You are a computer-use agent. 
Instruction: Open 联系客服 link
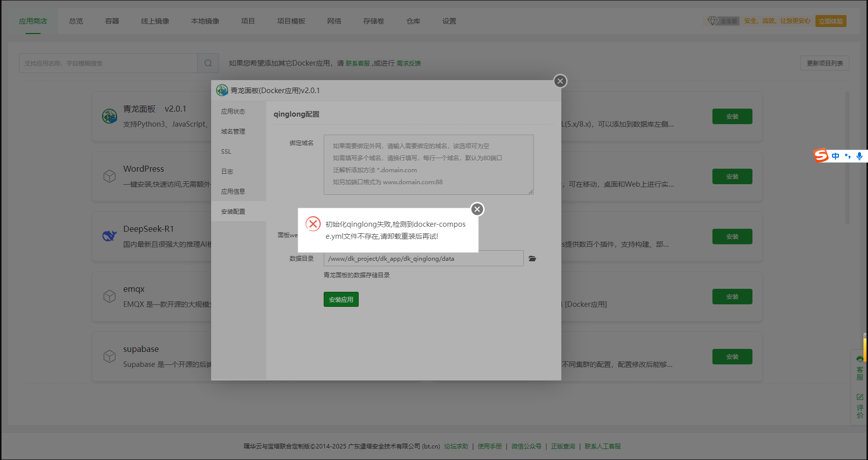tap(358, 64)
